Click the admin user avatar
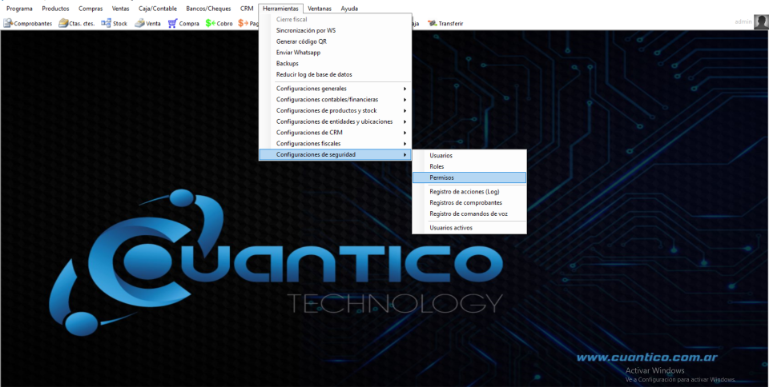 pos(761,22)
